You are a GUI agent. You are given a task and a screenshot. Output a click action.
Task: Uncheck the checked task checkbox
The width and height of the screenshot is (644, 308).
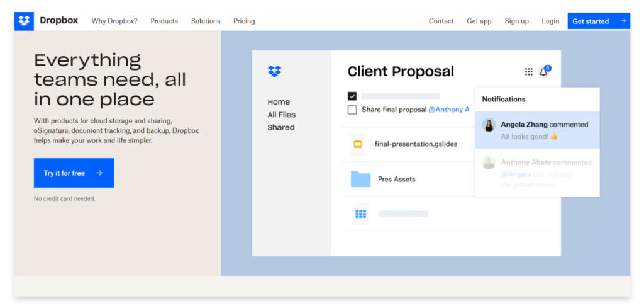point(352,96)
